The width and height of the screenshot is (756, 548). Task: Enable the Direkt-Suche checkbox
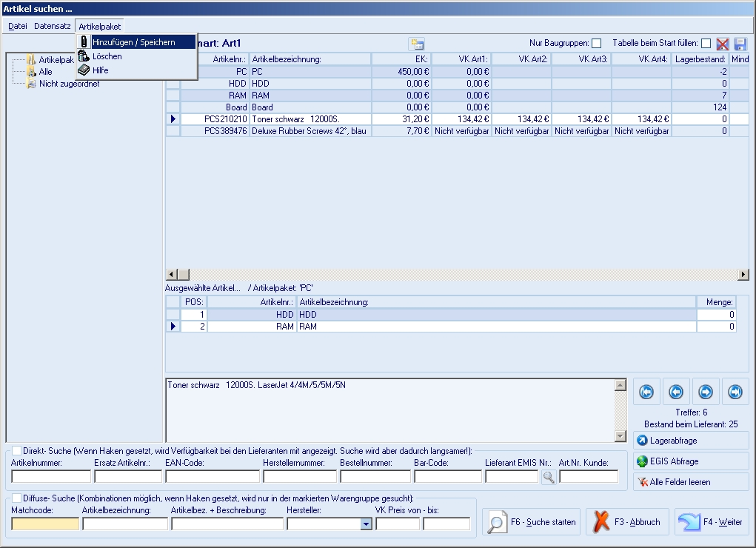pyautogui.click(x=17, y=450)
